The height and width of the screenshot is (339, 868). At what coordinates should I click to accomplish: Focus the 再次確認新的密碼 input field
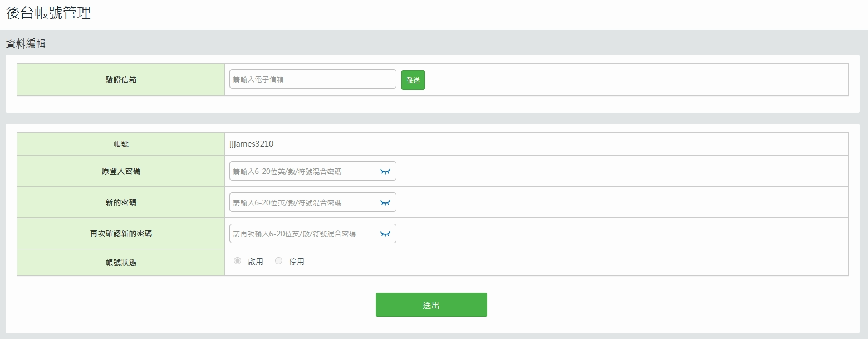coord(303,234)
